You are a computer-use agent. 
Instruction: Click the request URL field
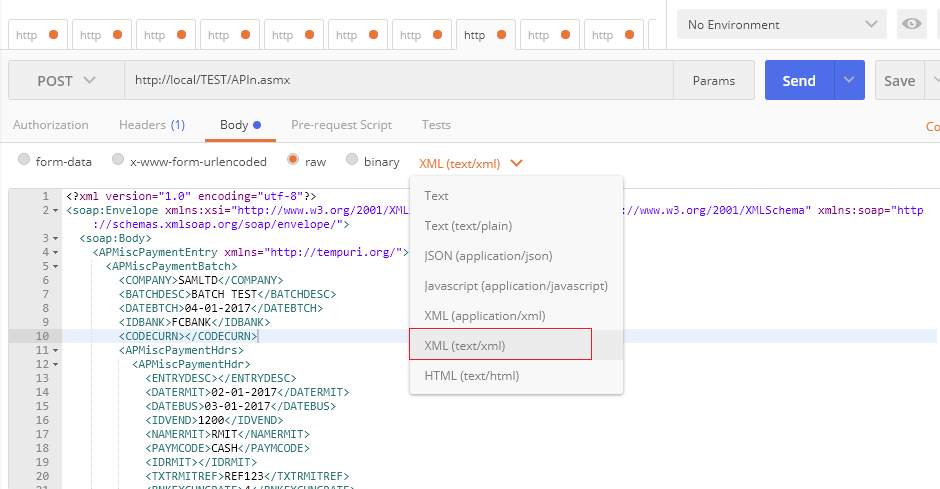[x=399, y=80]
